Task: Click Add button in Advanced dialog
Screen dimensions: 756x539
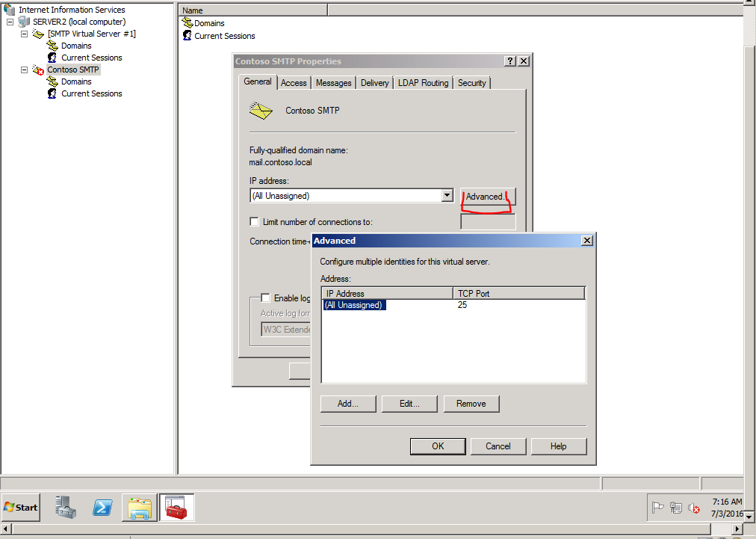Action: click(x=348, y=404)
